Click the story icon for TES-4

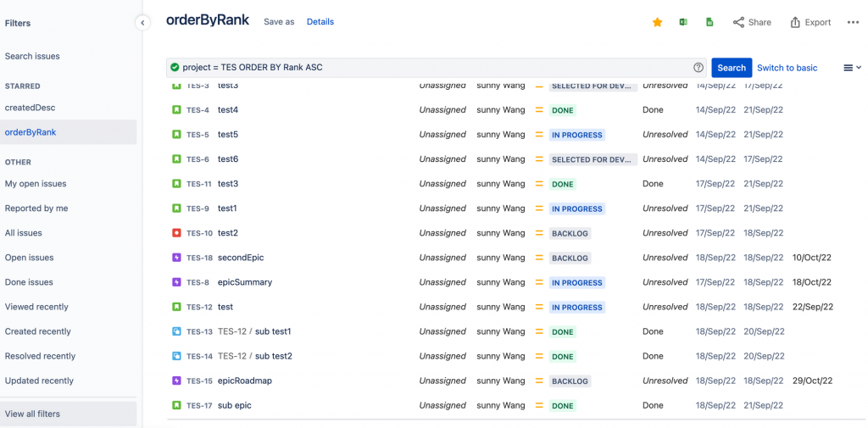point(176,110)
